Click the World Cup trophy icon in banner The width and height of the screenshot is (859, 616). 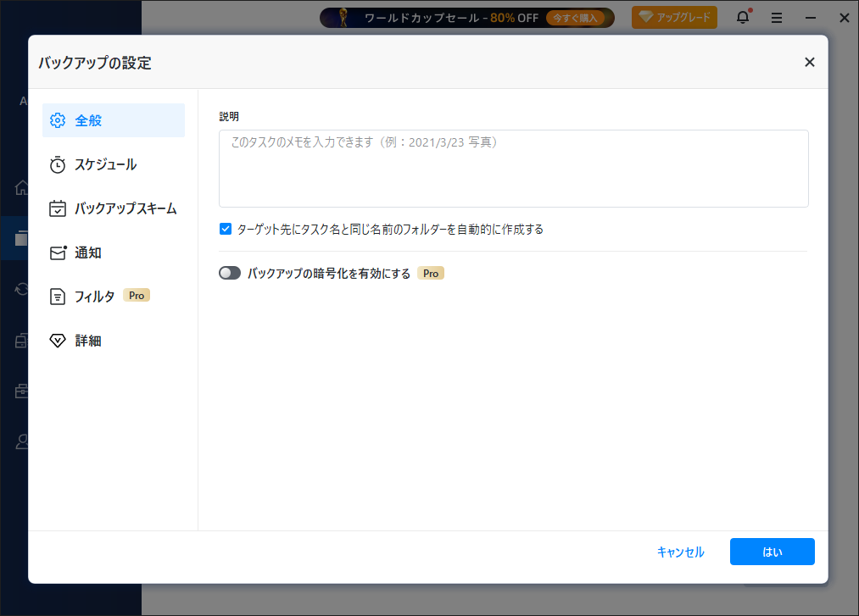(x=343, y=18)
